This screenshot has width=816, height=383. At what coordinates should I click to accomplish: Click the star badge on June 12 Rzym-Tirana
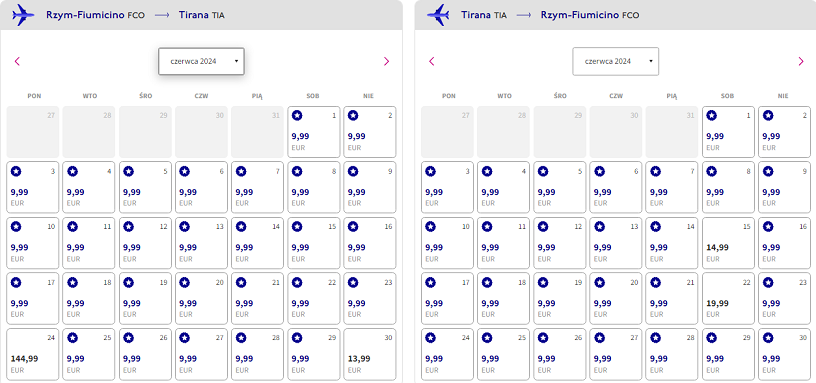coord(129,227)
